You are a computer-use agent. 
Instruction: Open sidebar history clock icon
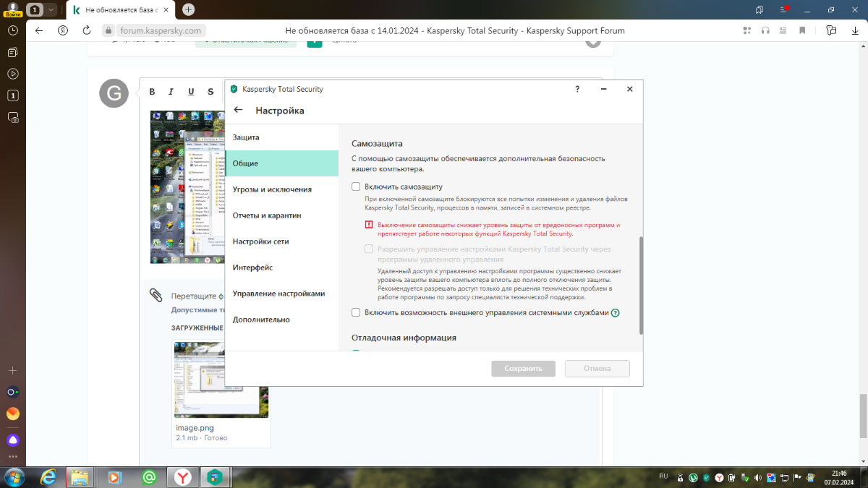tap(13, 30)
